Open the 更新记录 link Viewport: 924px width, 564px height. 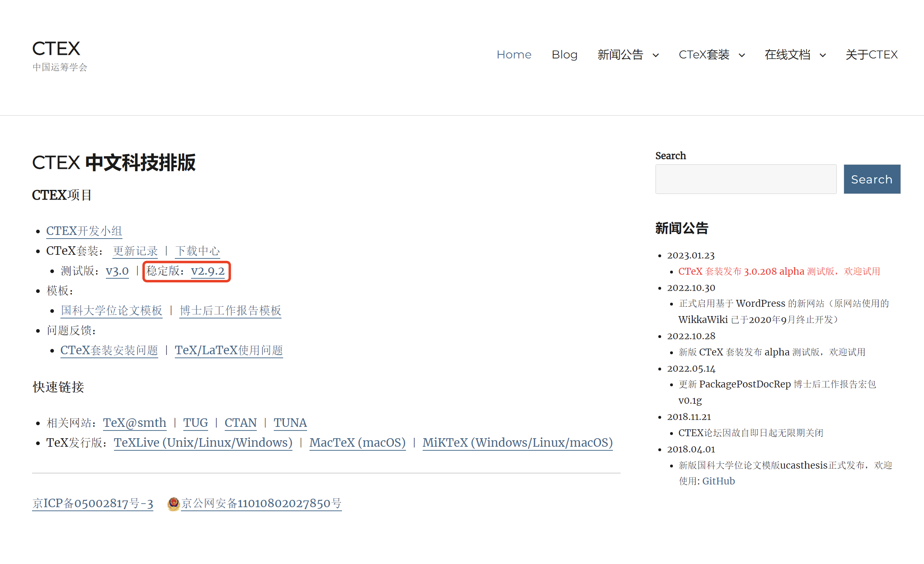coord(135,251)
